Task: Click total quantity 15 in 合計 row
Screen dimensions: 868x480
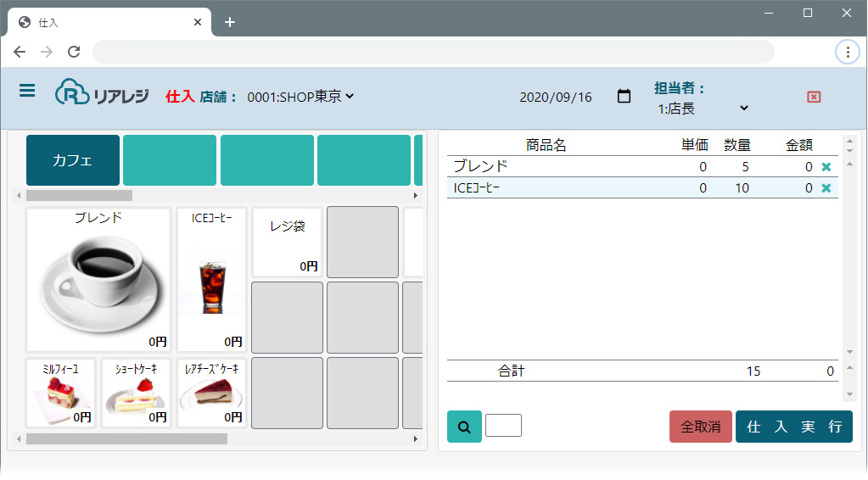Action: (753, 371)
